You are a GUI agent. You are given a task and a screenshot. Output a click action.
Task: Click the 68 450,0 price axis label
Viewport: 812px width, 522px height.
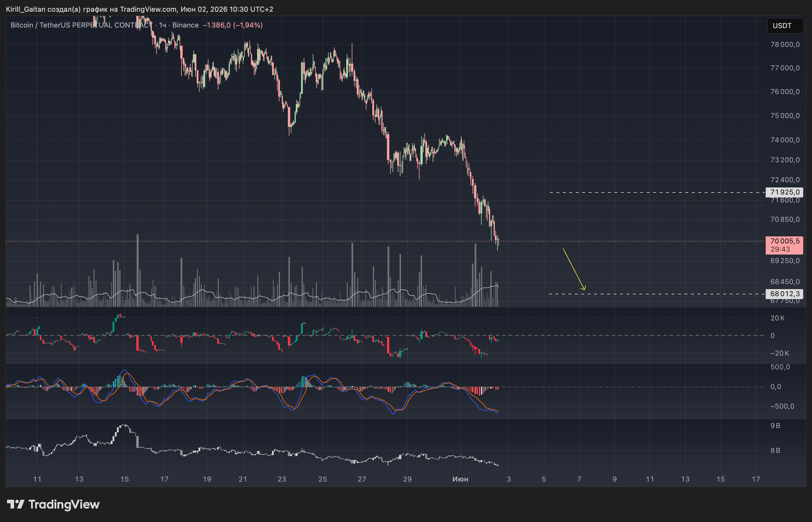click(x=785, y=282)
